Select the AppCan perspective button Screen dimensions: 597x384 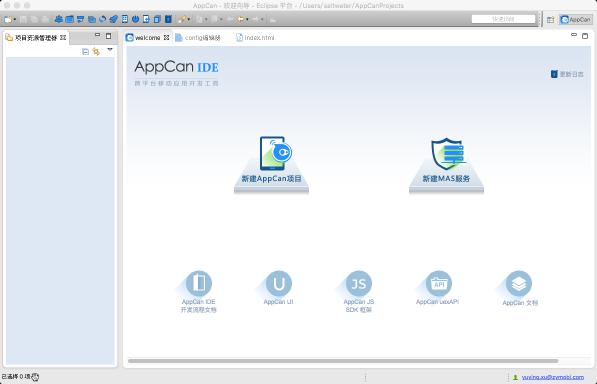click(x=576, y=19)
